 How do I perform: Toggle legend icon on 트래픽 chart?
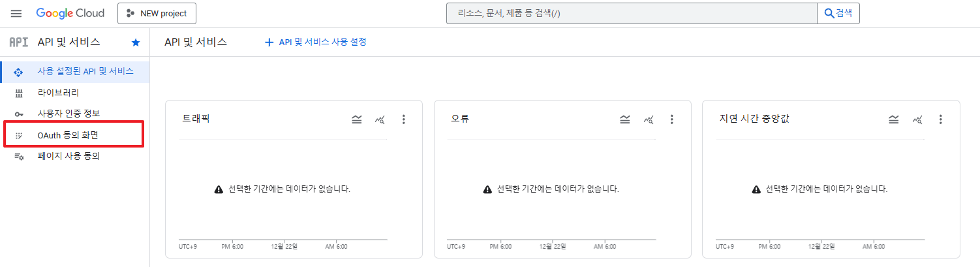click(356, 119)
